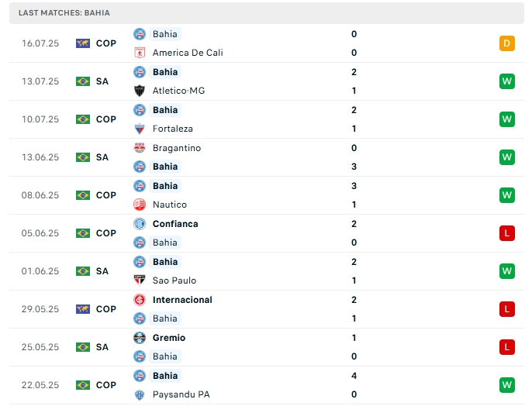Screen dimensions: 532x406
Task: Click the America De Cali team crest
Action: pos(140,53)
